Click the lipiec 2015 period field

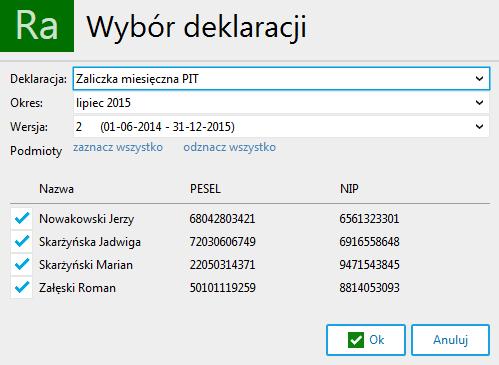(x=281, y=103)
